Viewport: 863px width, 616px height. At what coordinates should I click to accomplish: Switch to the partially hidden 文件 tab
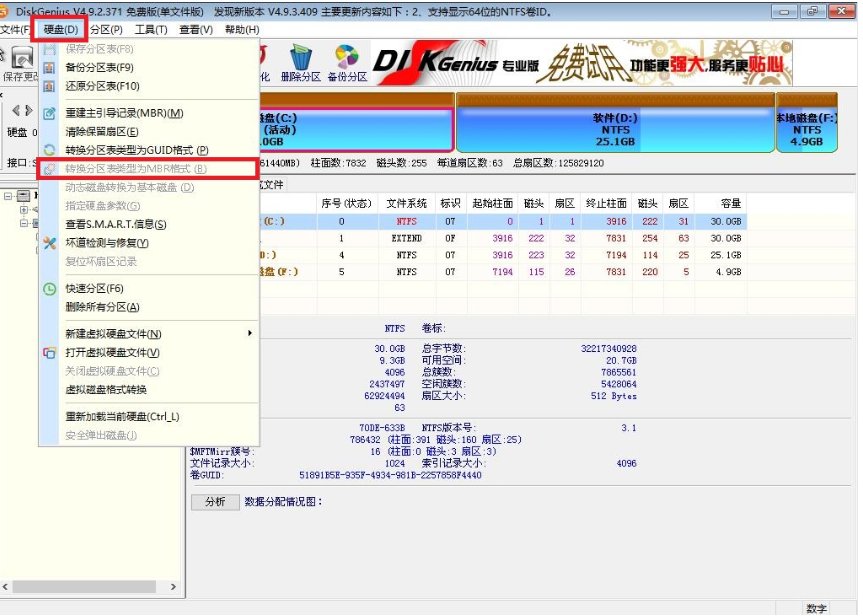tap(273, 186)
